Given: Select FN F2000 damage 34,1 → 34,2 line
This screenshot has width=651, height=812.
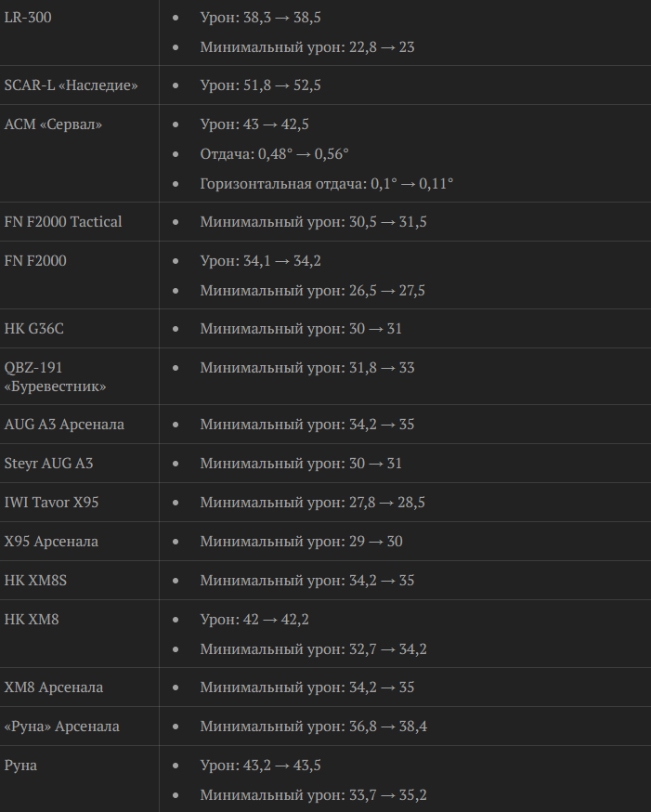Looking at the screenshot, I should (260, 261).
